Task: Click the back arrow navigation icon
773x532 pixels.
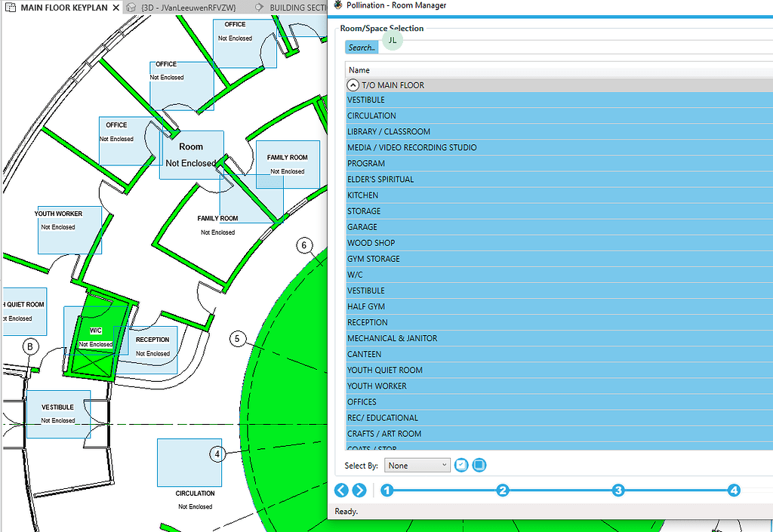Action: (341, 490)
